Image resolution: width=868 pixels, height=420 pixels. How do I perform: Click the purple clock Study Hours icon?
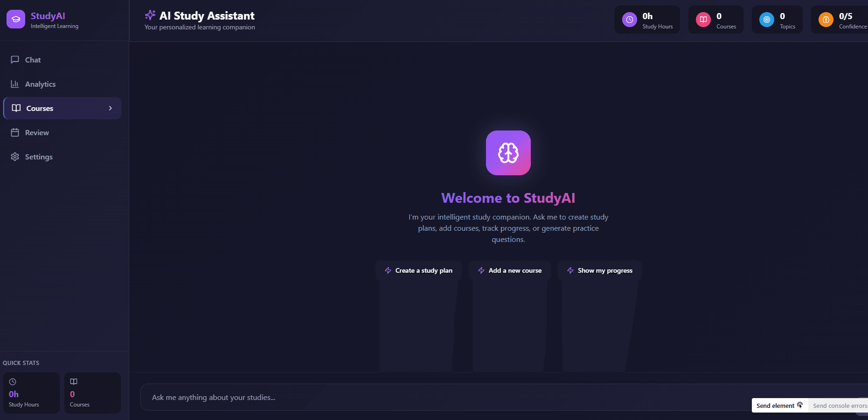pos(629,20)
